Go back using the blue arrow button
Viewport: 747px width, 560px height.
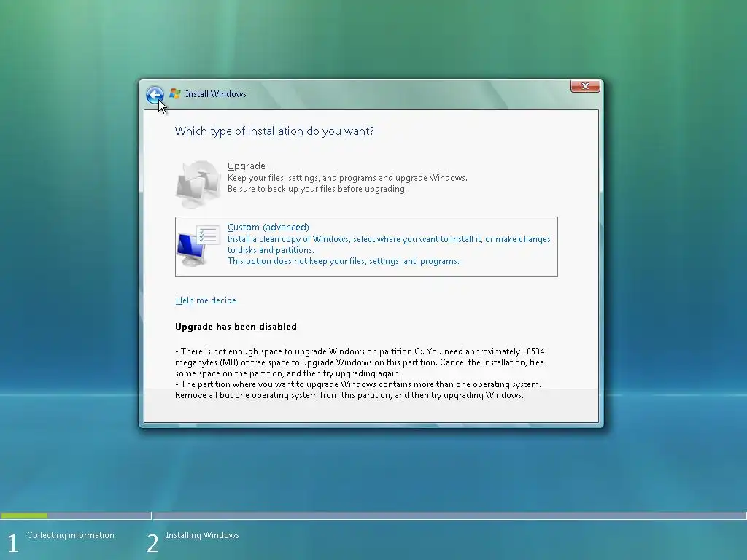point(155,95)
